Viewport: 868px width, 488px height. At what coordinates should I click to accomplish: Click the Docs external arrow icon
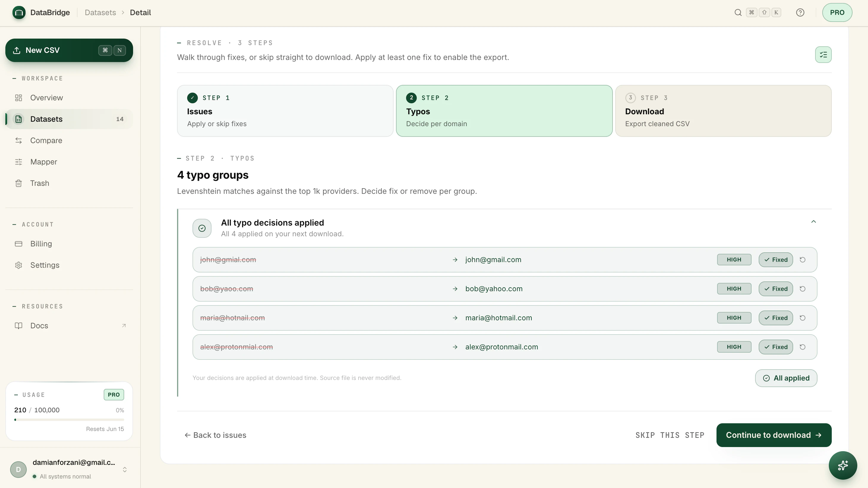(124, 326)
